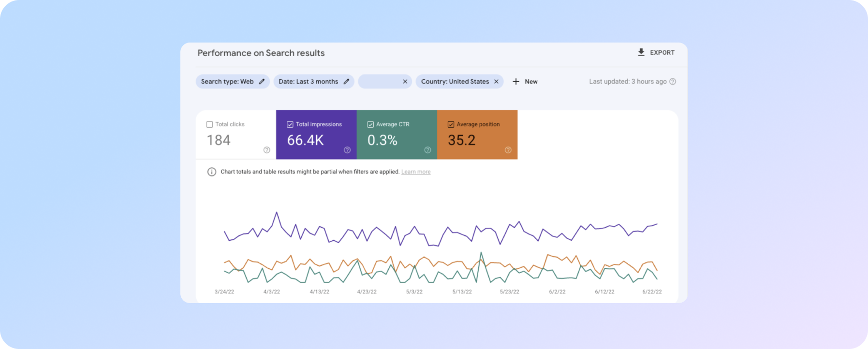Click the Learn more link
The height and width of the screenshot is (349, 868).
[x=415, y=172]
